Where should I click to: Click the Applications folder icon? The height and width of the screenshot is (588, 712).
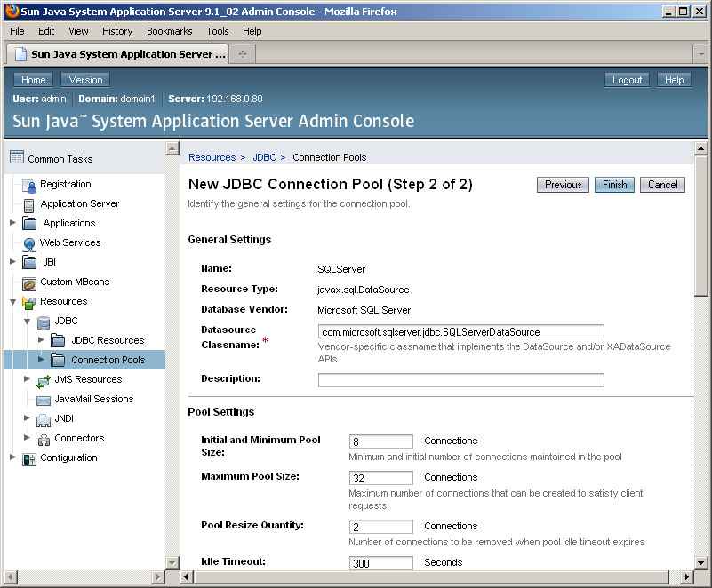tap(29, 223)
